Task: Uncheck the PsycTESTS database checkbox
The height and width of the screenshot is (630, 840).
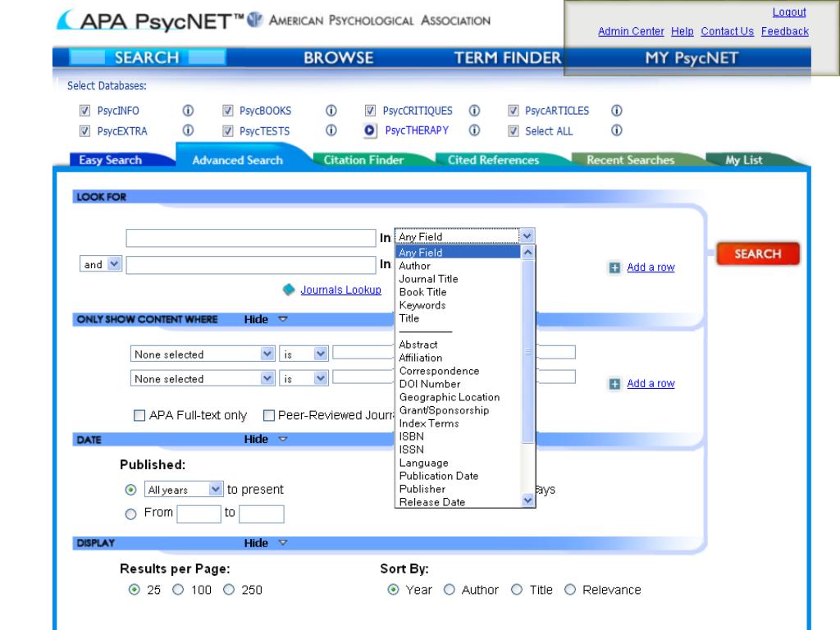Action: click(228, 130)
